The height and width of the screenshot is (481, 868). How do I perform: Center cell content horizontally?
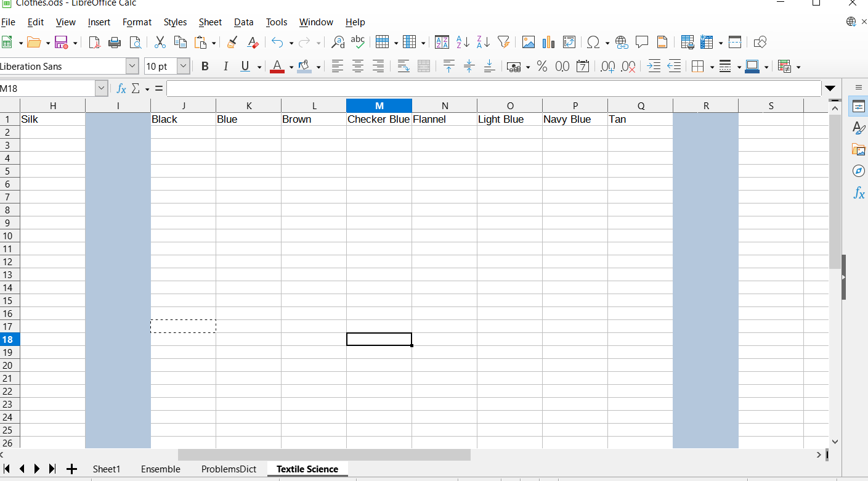pyautogui.click(x=358, y=67)
